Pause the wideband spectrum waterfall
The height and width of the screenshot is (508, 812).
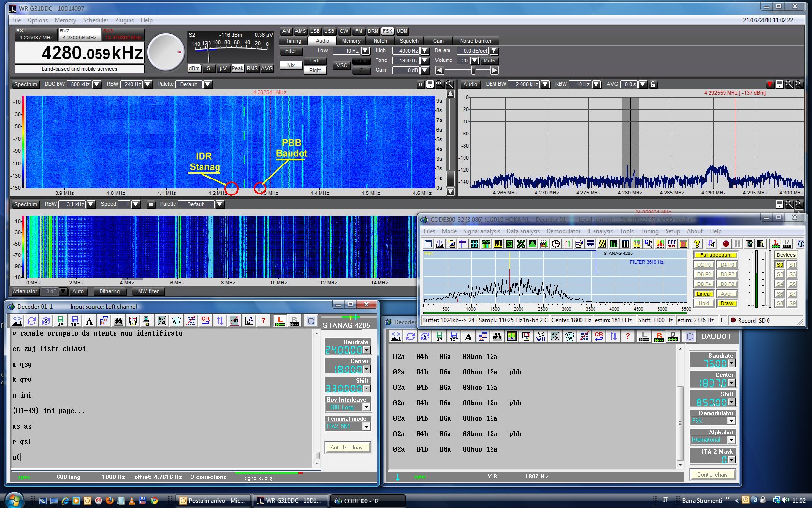(x=151, y=204)
